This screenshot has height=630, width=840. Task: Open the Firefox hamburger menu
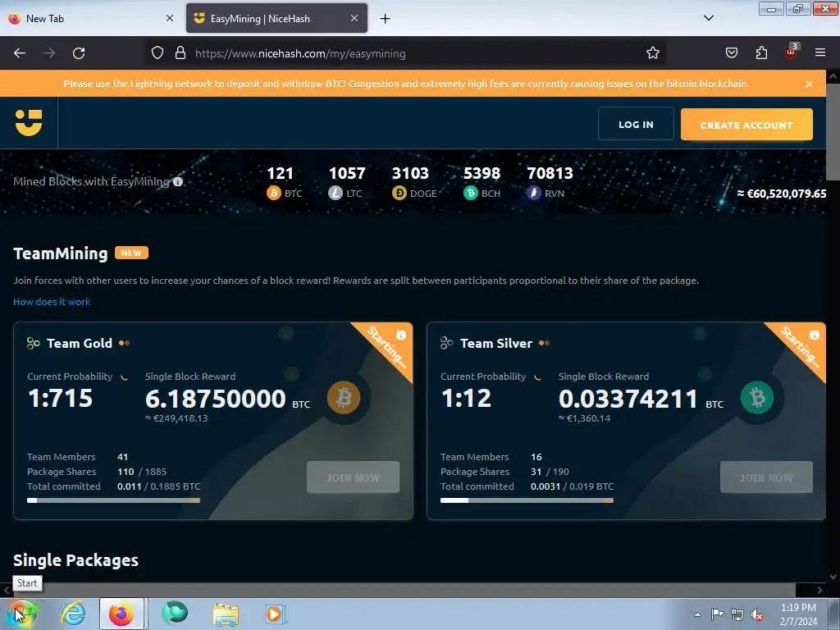[x=820, y=52]
